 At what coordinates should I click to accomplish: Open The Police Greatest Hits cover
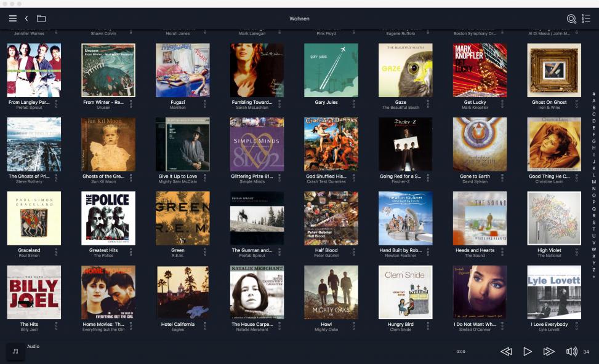coord(108,218)
